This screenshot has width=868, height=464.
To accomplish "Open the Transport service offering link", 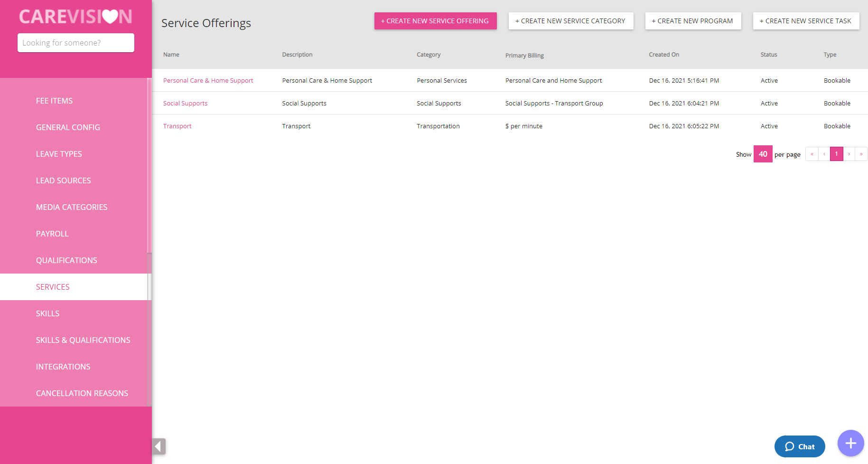I will click(x=177, y=126).
